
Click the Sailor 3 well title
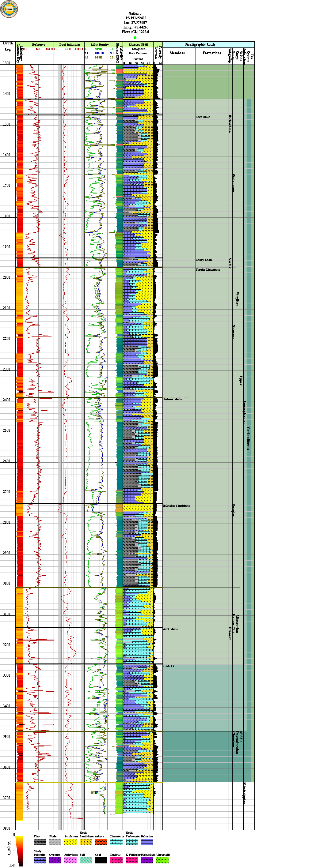135,13
